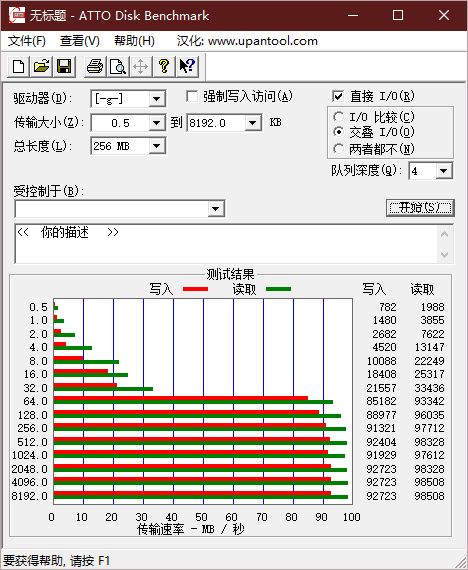Activate the context help arrow-question icon
Screen dimensions: 468x570
pyautogui.click(x=187, y=67)
